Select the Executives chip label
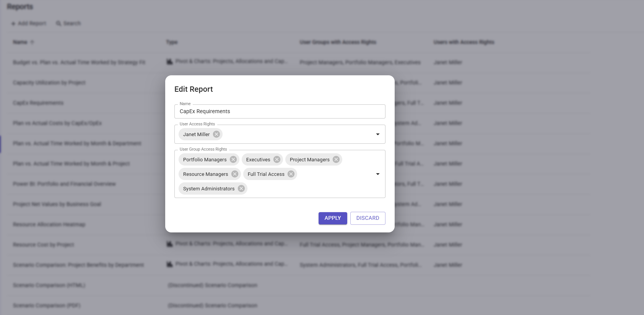Viewport: 644px width, 315px height. click(258, 159)
